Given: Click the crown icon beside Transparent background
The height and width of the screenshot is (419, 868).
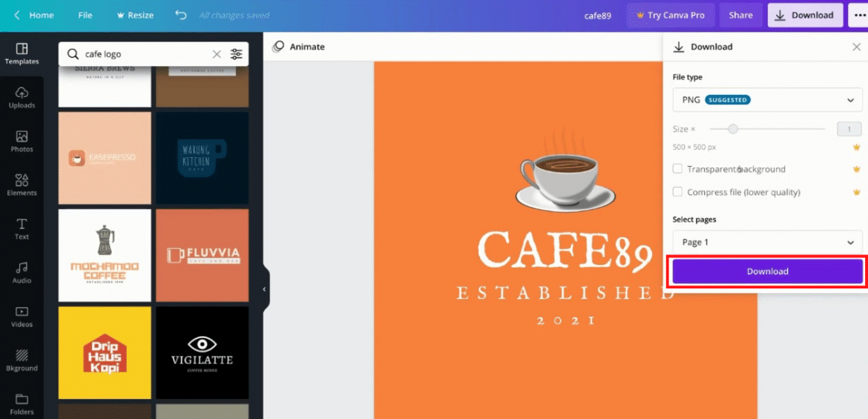Looking at the screenshot, I should (x=856, y=169).
